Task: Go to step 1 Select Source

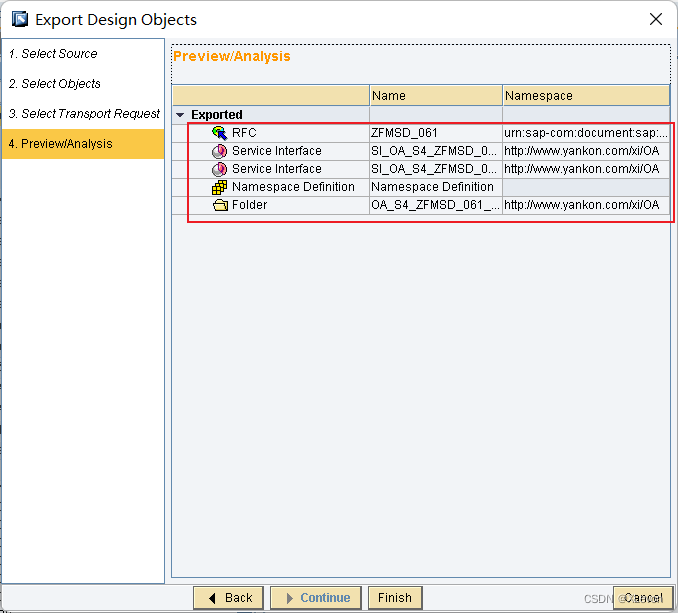Action: pos(53,54)
